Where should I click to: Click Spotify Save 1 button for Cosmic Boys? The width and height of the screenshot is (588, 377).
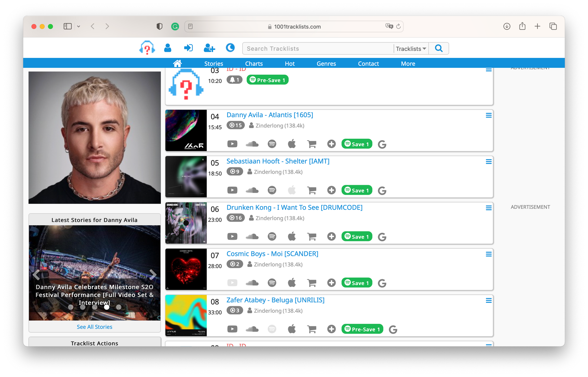[x=357, y=283]
